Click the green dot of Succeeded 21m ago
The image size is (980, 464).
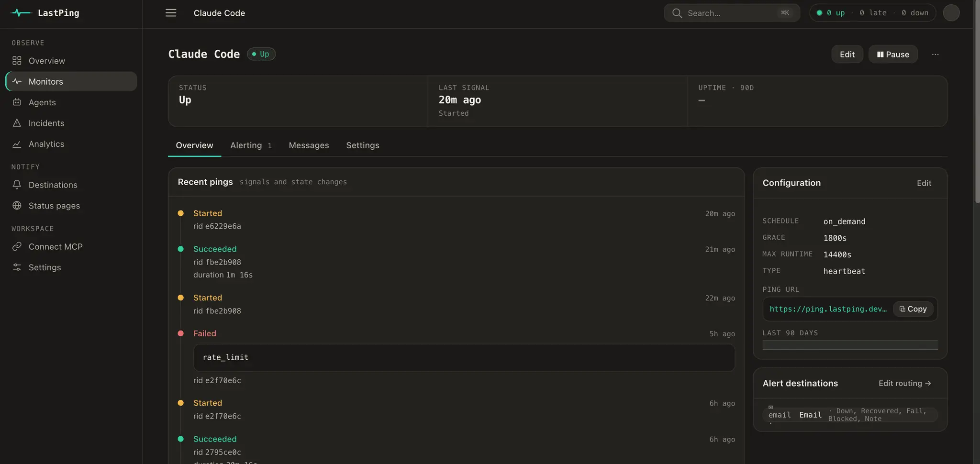(180, 249)
